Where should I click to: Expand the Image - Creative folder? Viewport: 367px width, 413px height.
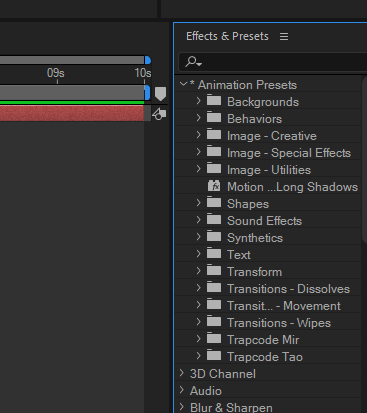click(x=199, y=135)
